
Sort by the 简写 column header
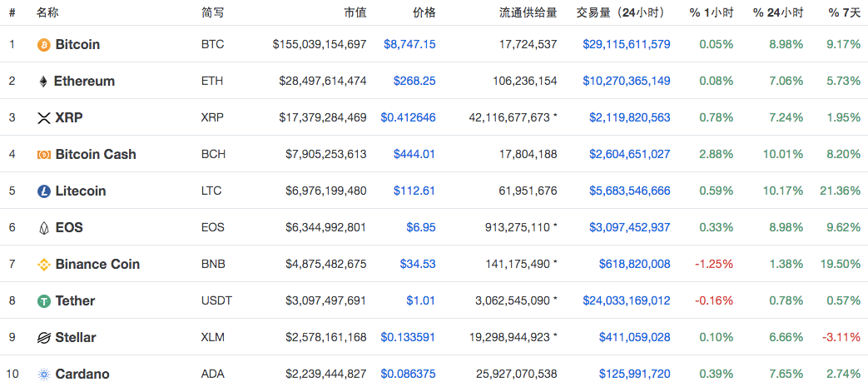click(x=212, y=12)
